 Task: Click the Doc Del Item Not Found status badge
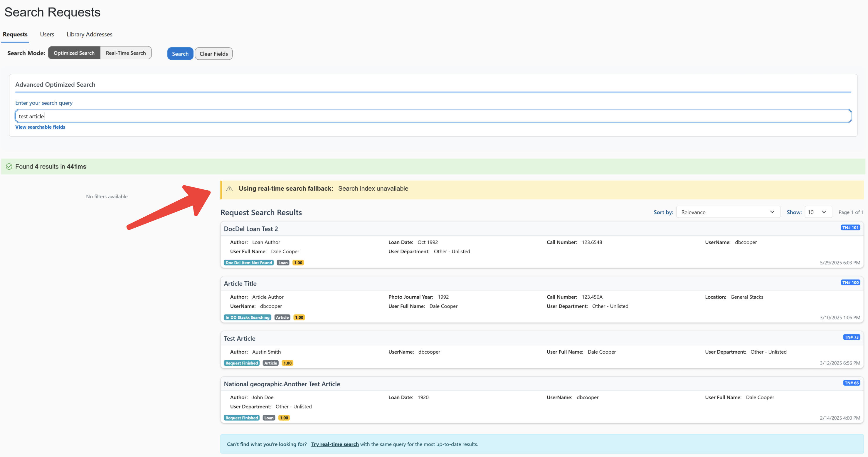248,263
